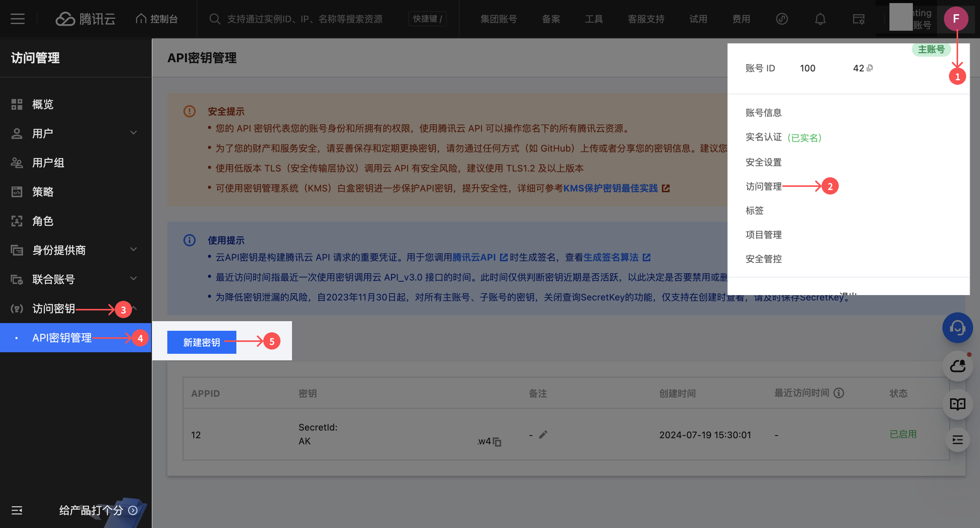Image resolution: width=980 pixels, height=528 pixels.
Task: Open the customer service headset floating icon
Action: (x=957, y=328)
